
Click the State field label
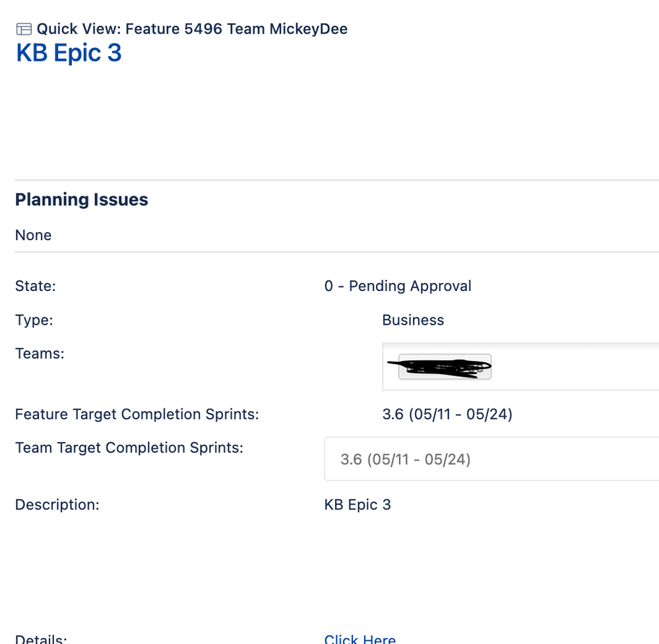click(x=35, y=286)
